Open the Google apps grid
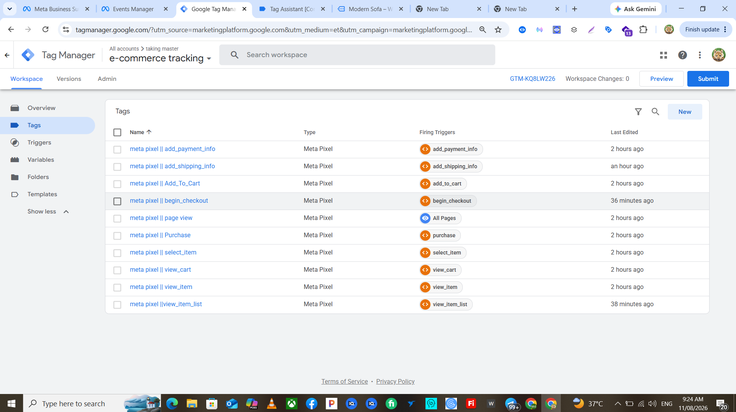This screenshot has height=412, width=736. 663,55
